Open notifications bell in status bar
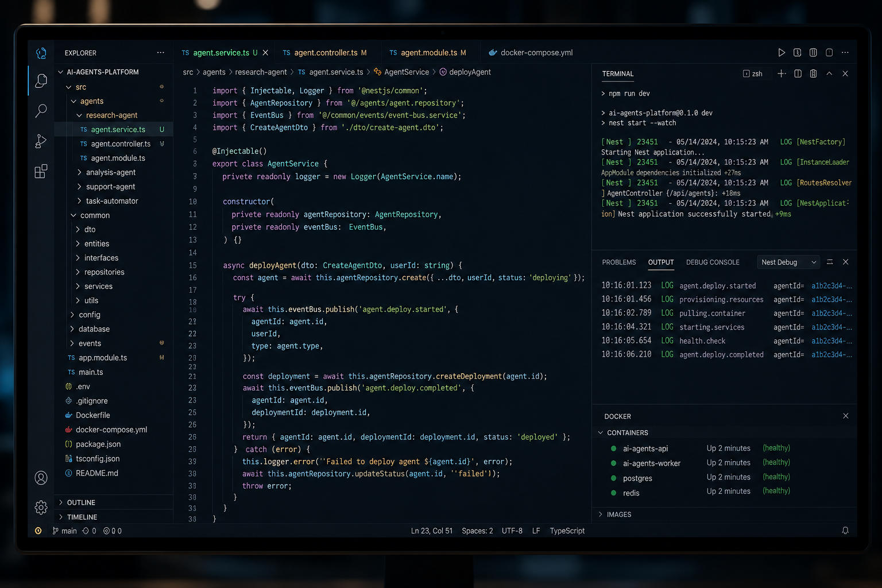Image resolution: width=882 pixels, height=588 pixels. [845, 531]
